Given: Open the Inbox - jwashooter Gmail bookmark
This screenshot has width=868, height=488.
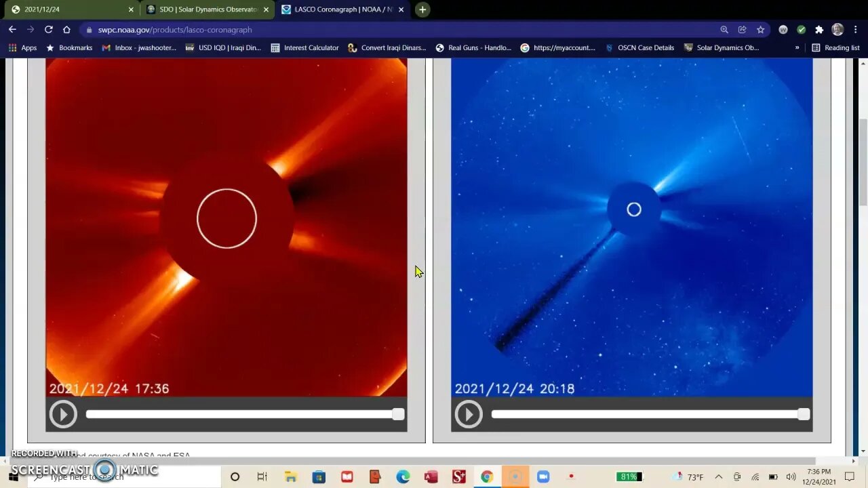Looking at the screenshot, I should coord(139,48).
